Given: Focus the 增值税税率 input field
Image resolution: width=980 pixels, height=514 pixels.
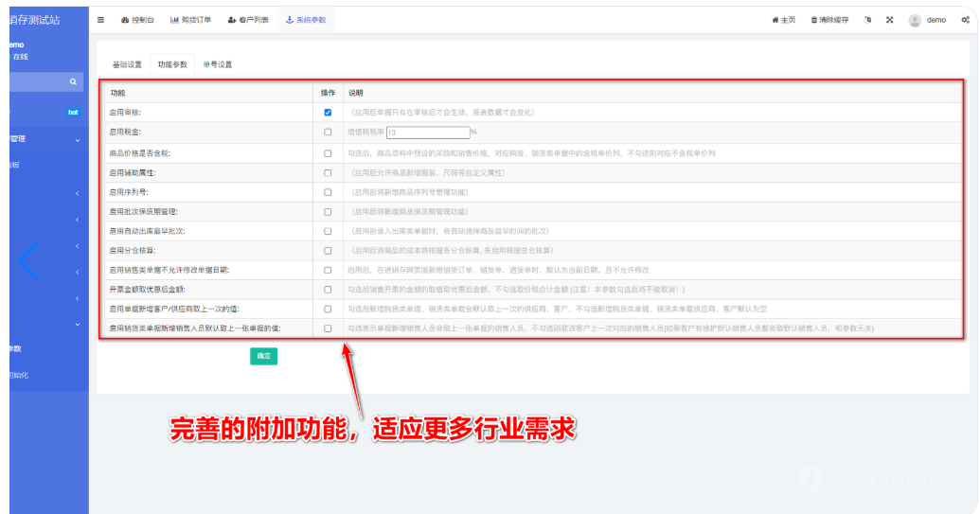Looking at the screenshot, I should (427, 133).
